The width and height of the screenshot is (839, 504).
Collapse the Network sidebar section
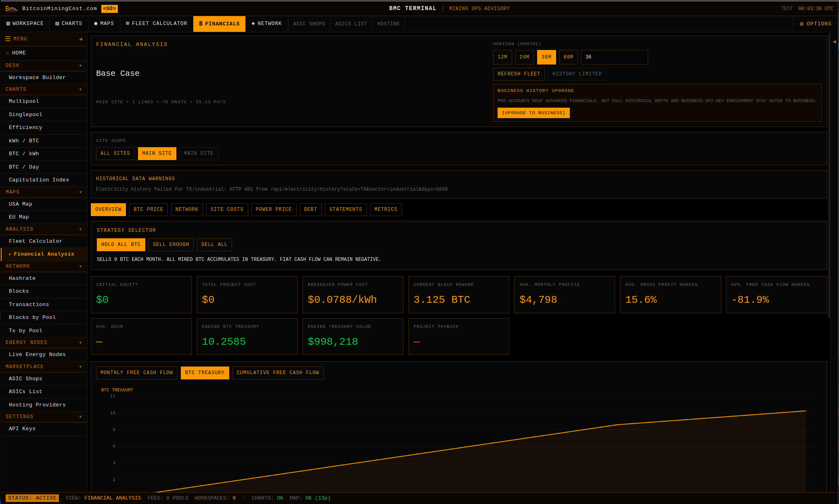click(80, 267)
